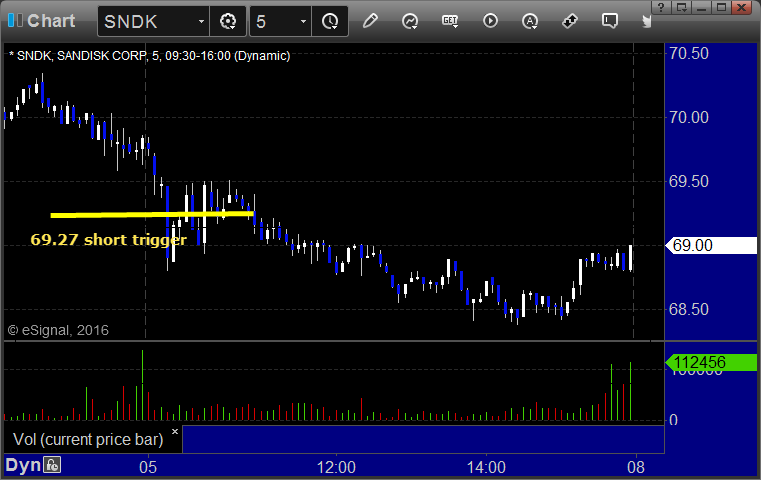Screen dimensions: 761x480
Task: Open the time template clock menu
Action: (330, 21)
